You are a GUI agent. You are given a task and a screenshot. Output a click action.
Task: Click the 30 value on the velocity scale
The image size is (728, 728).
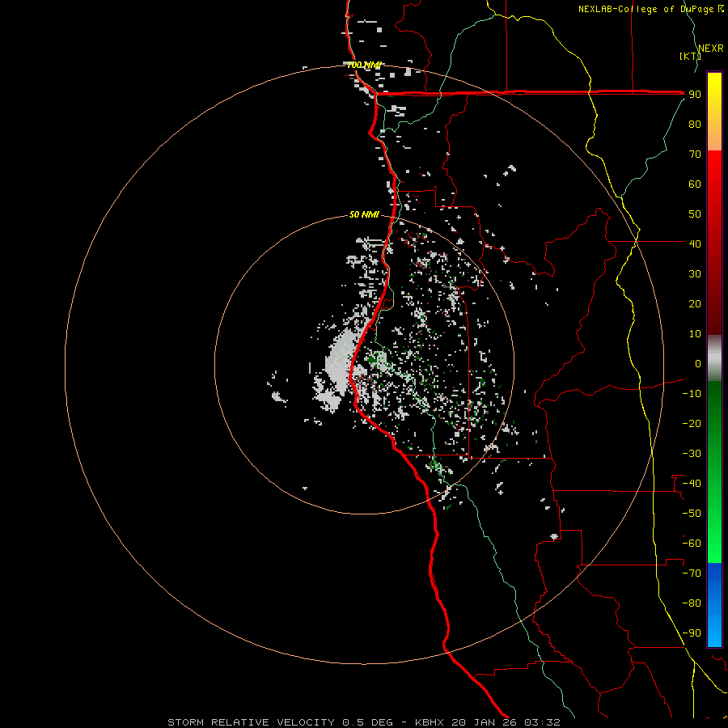click(695, 274)
